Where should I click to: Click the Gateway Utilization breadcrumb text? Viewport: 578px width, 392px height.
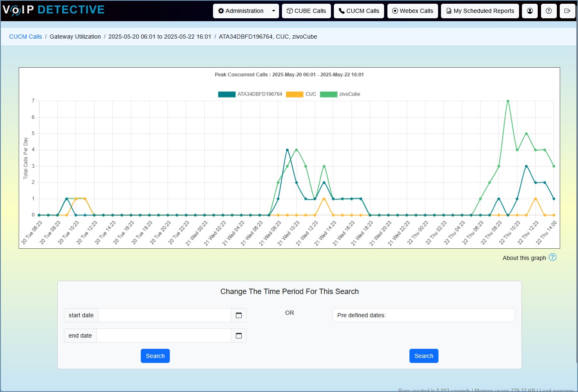pyautogui.click(x=75, y=37)
